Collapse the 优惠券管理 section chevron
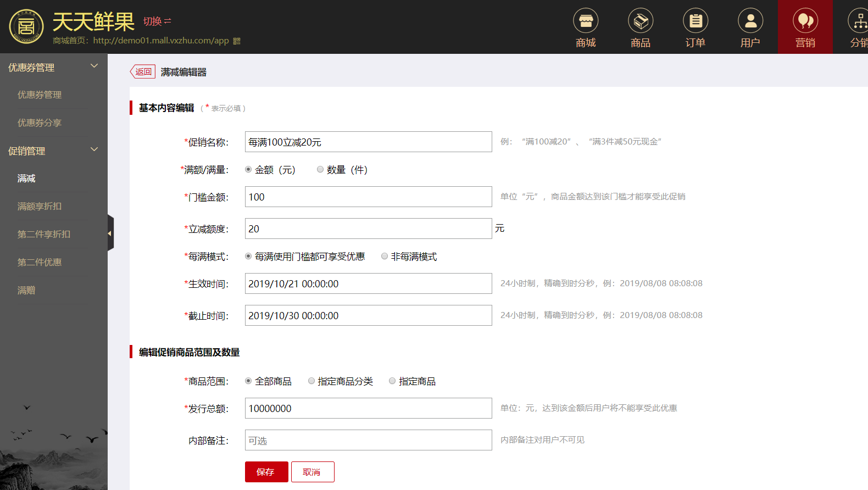The width and height of the screenshot is (868, 490). [x=94, y=66]
